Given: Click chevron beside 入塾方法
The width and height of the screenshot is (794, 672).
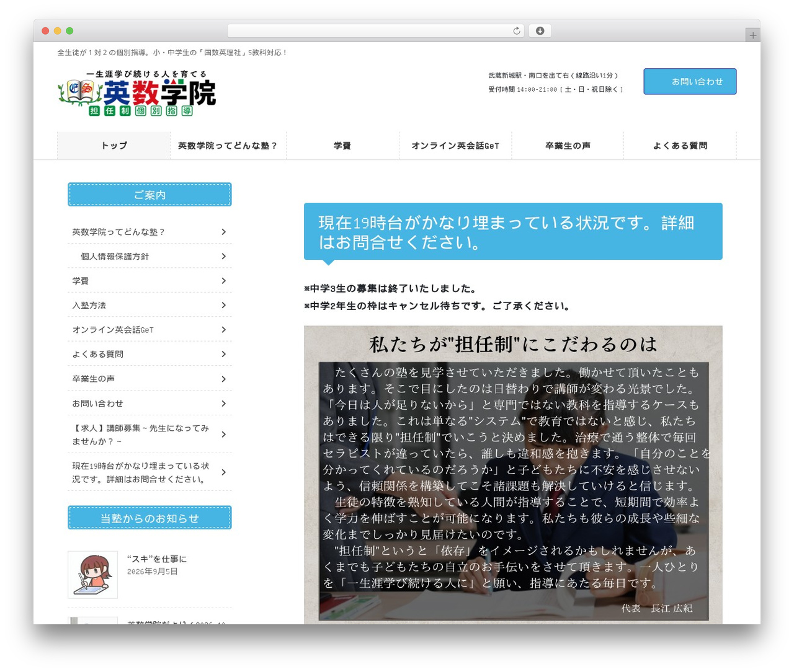Looking at the screenshot, I should point(223,305).
